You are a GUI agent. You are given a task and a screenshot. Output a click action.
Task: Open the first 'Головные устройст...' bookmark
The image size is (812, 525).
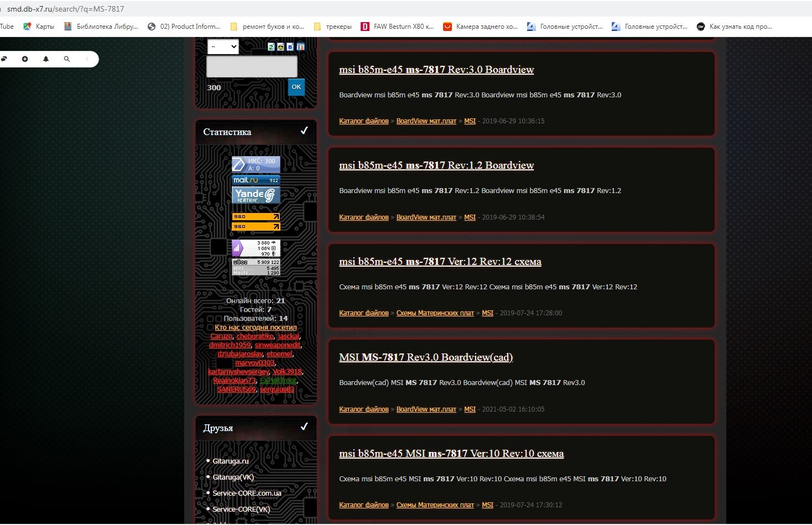pyautogui.click(x=565, y=27)
